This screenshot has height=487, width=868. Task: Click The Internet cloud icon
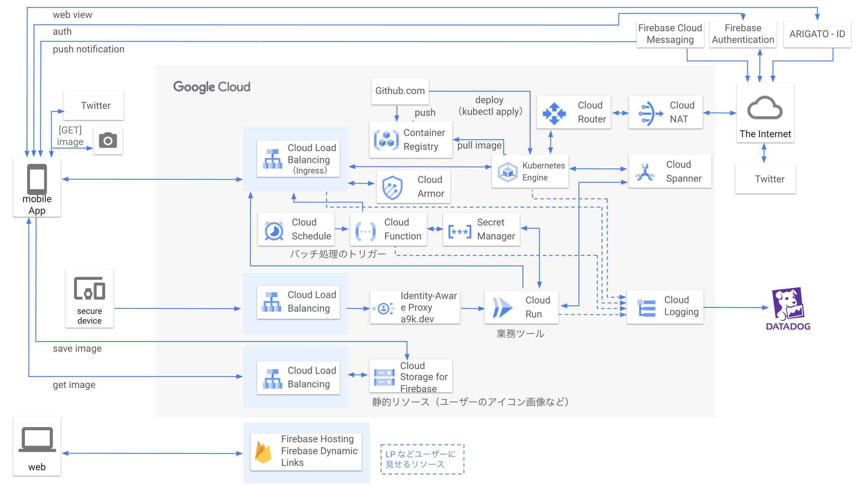pyautogui.click(x=765, y=108)
